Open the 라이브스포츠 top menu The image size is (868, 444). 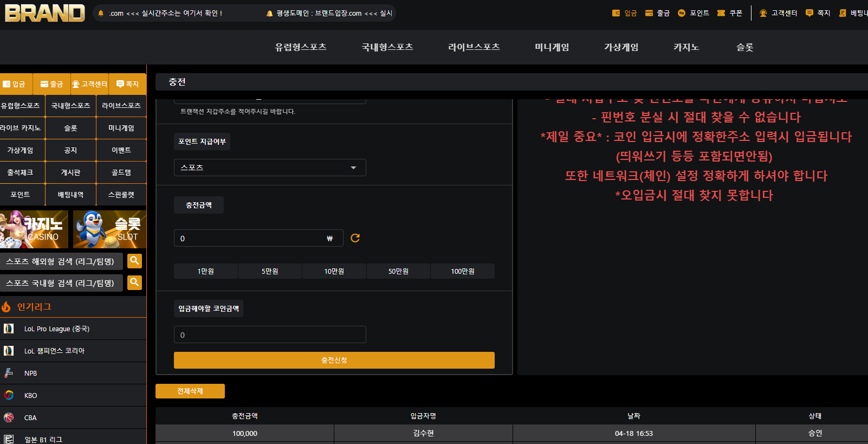(474, 47)
